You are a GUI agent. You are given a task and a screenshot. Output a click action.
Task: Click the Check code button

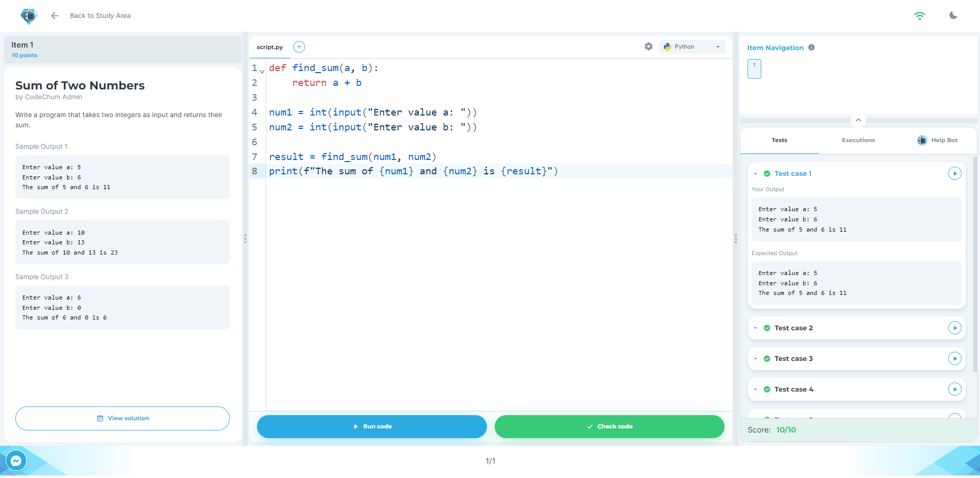609,426
